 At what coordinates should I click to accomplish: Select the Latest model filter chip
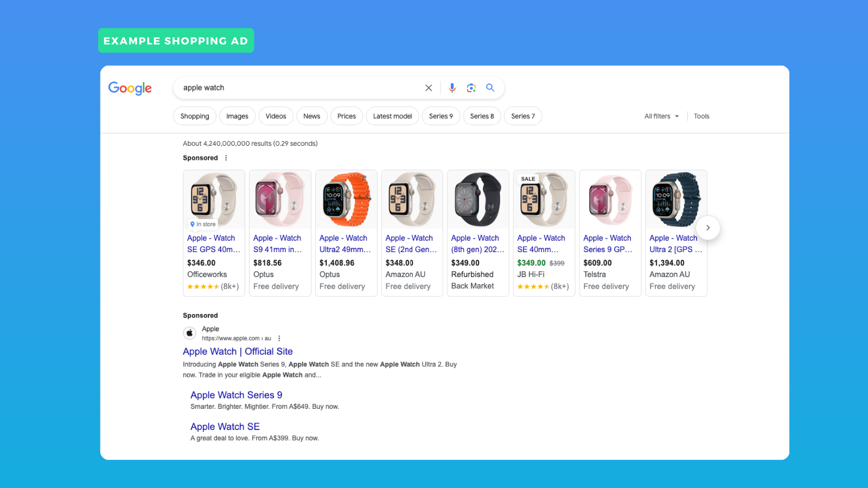[393, 116]
